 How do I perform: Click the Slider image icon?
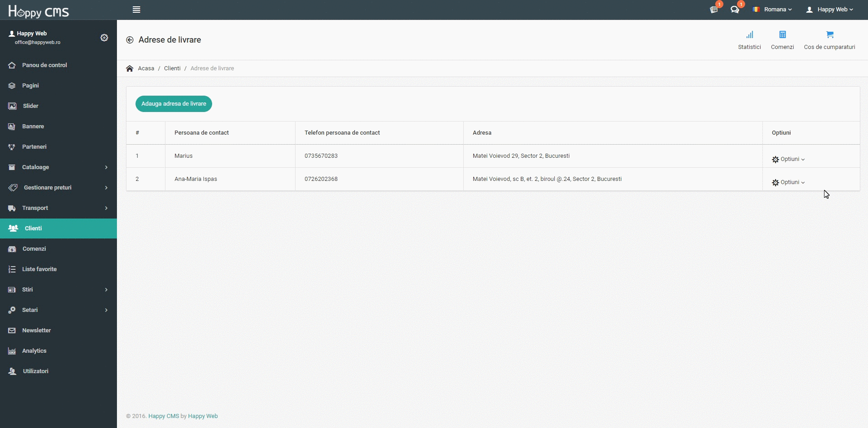[13, 106]
